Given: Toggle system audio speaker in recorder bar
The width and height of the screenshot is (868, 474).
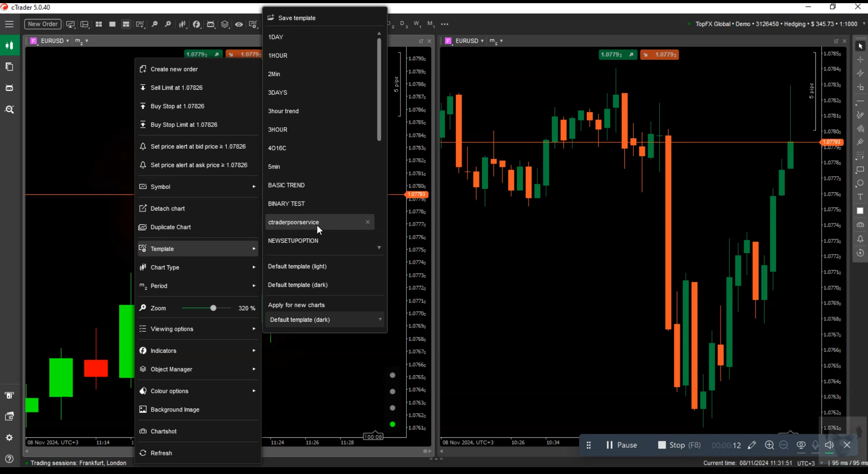Looking at the screenshot, I should click(829, 445).
